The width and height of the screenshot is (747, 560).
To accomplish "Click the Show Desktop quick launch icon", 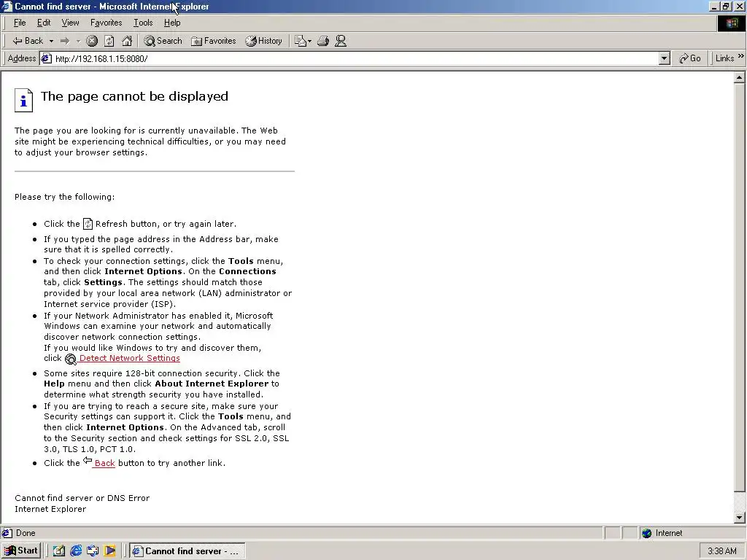I will click(x=58, y=551).
